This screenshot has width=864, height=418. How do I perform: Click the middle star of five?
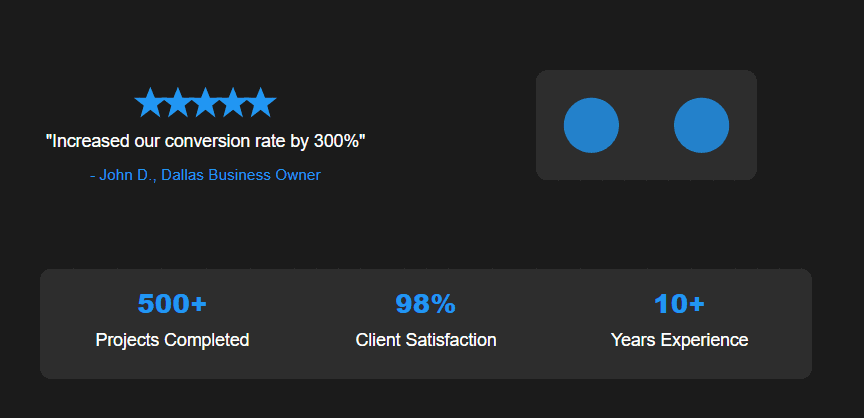pyautogui.click(x=205, y=102)
